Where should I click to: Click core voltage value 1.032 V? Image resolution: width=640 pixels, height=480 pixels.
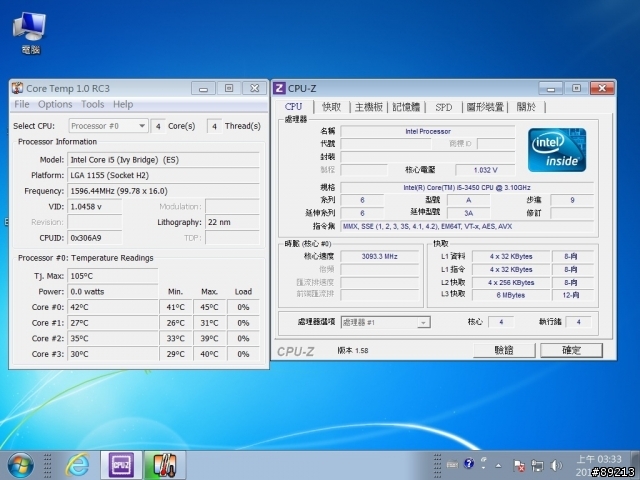click(485, 170)
